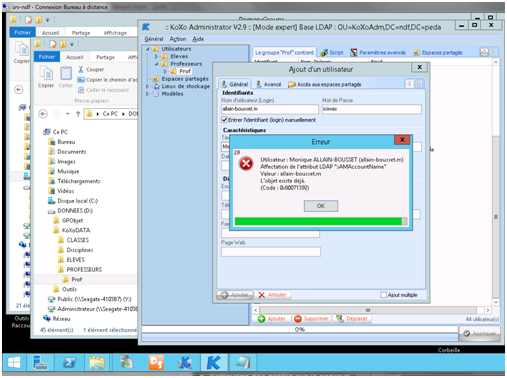
Task: Open File Explorer from the taskbar
Action: click(x=97, y=362)
